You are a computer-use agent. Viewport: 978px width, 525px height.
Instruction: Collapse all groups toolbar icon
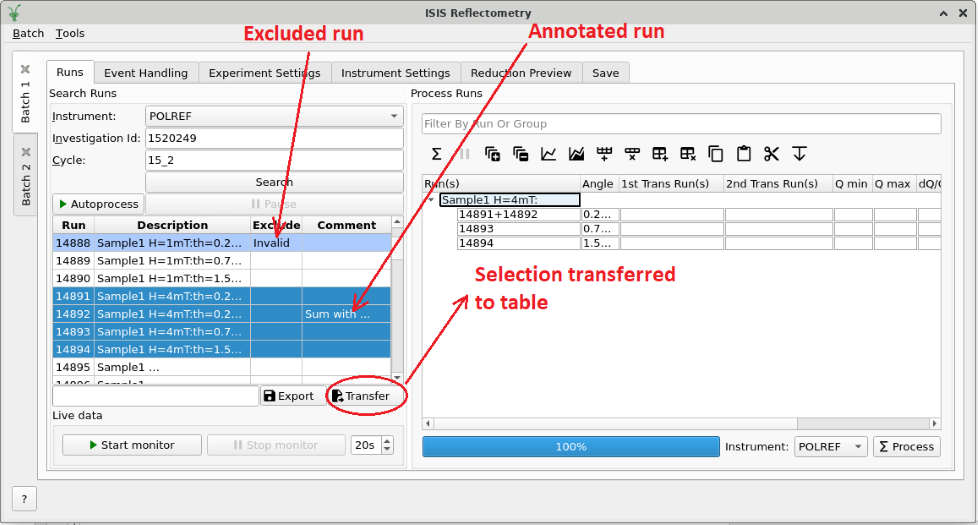tap(520, 154)
